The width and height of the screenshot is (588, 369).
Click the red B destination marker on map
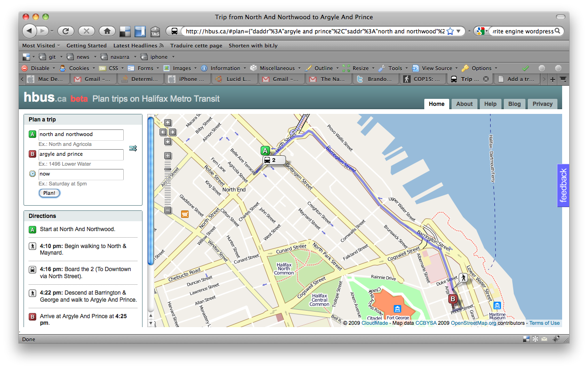pos(453,299)
